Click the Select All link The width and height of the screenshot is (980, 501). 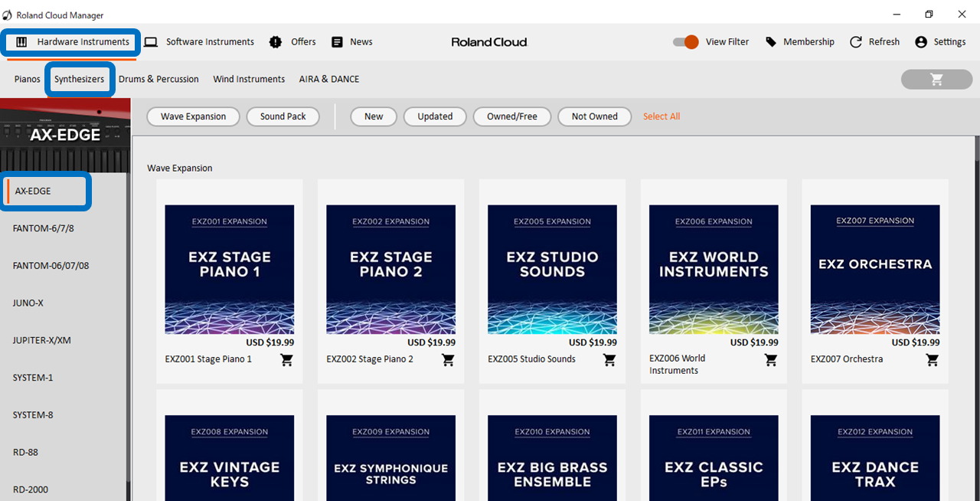(661, 116)
